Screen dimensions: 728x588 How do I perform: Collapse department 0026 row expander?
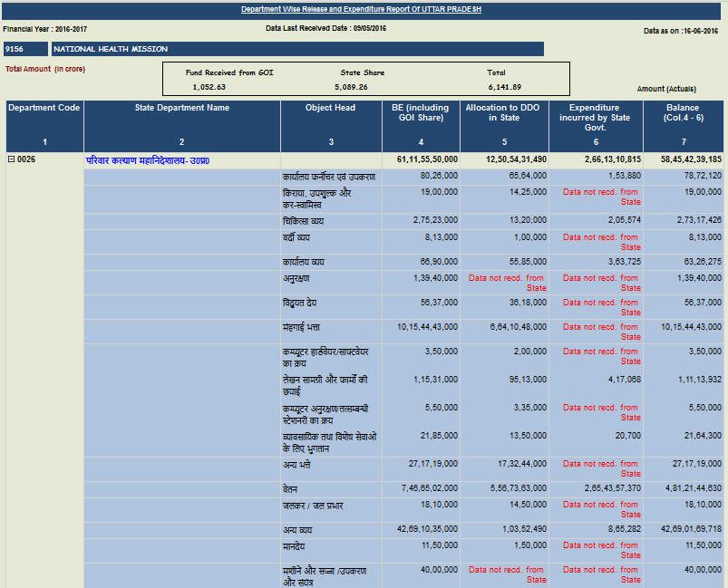(x=11, y=159)
